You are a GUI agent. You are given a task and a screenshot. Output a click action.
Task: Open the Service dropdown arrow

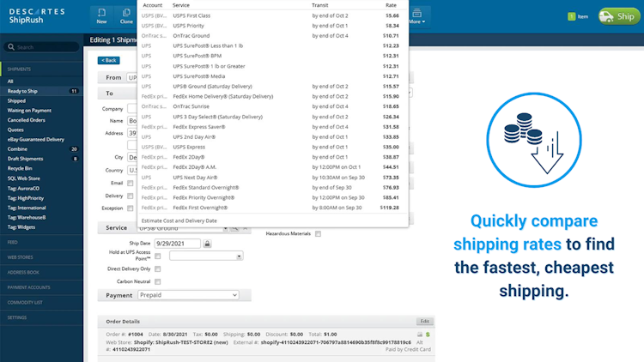226,229
